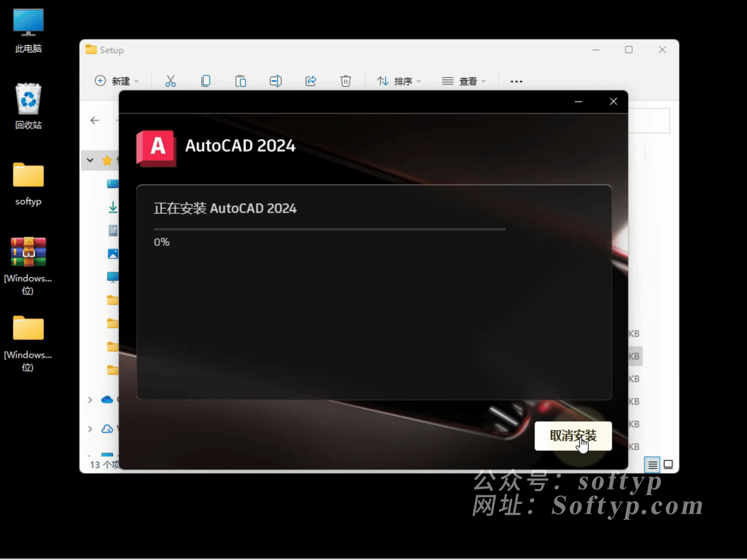Switch to details list view layout

coord(652,464)
